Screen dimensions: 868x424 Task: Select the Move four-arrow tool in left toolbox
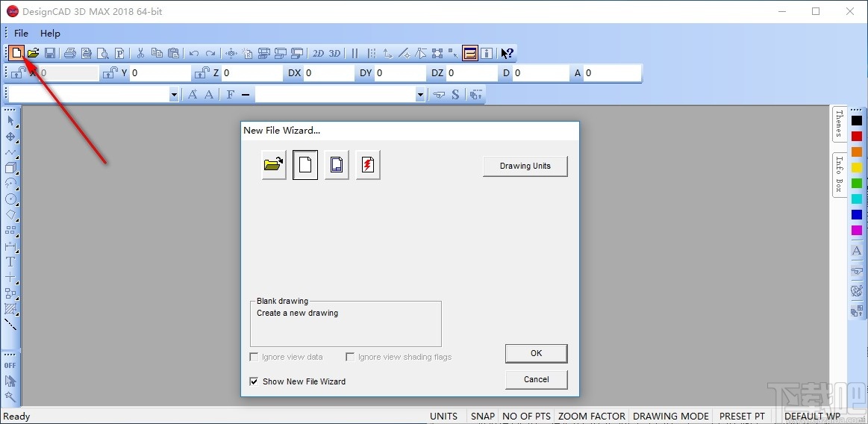10,136
